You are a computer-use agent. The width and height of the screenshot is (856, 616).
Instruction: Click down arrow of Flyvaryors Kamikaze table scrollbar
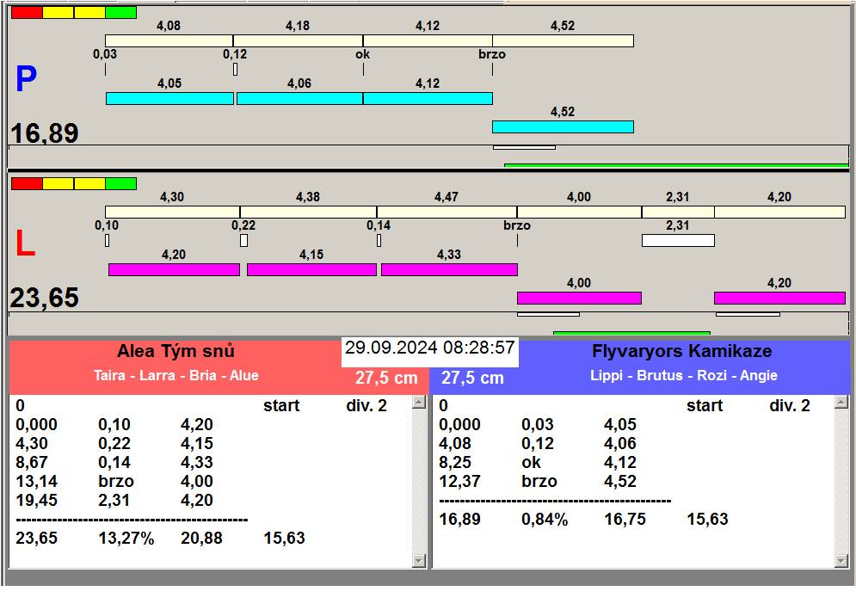click(841, 560)
